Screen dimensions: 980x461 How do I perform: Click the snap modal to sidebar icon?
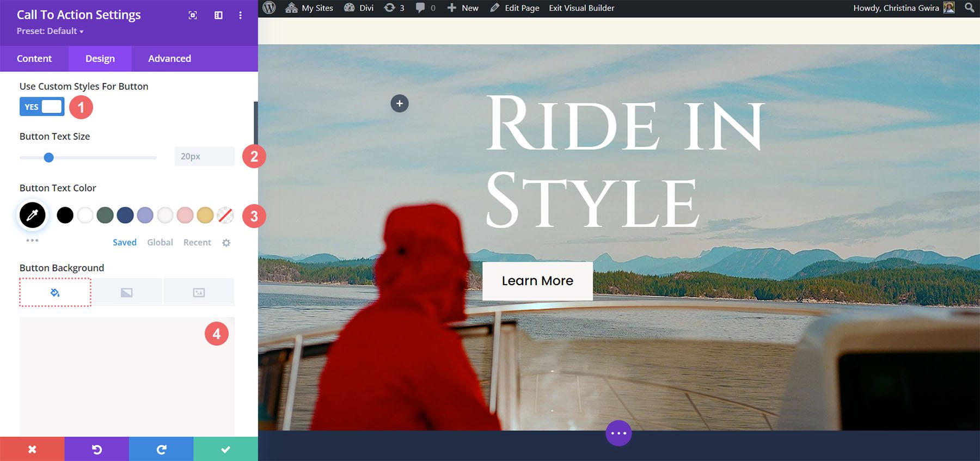[x=218, y=15]
